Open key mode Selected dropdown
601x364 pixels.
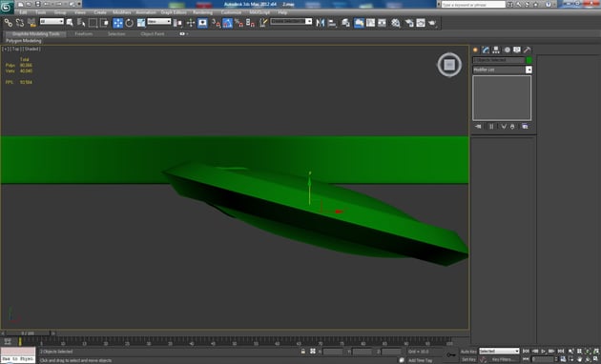499,351
